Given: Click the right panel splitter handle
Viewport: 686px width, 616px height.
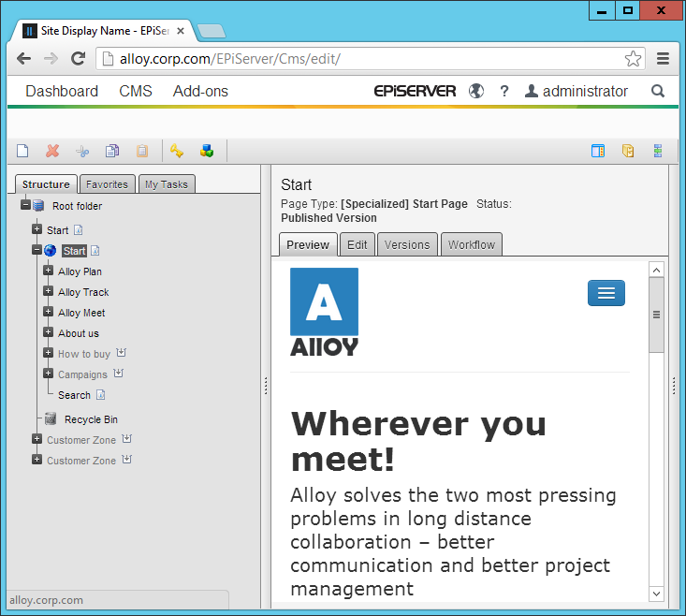Looking at the screenshot, I should coord(674,386).
